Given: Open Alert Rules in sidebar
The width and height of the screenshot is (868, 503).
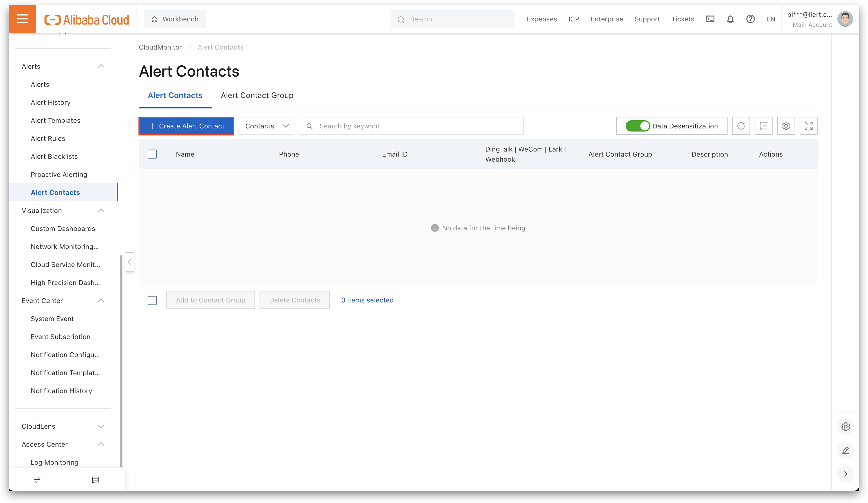Looking at the screenshot, I should (x=48, y=138).
